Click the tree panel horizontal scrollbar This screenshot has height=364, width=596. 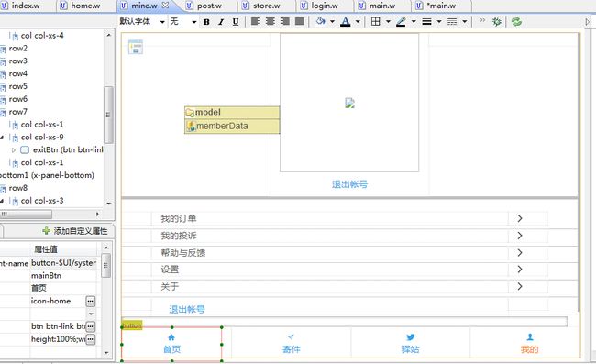click(x=26, y=215)
